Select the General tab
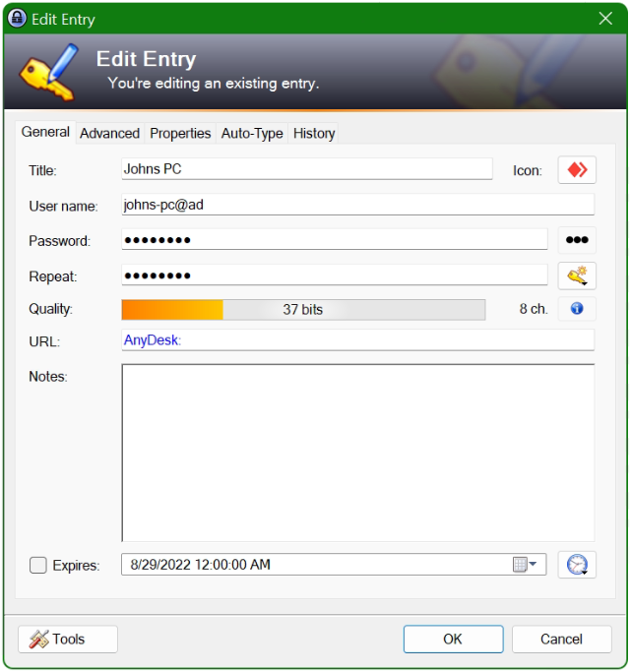The width and height of the screenshot is (630, 672). pyautogui.click(x=45, y=132)
